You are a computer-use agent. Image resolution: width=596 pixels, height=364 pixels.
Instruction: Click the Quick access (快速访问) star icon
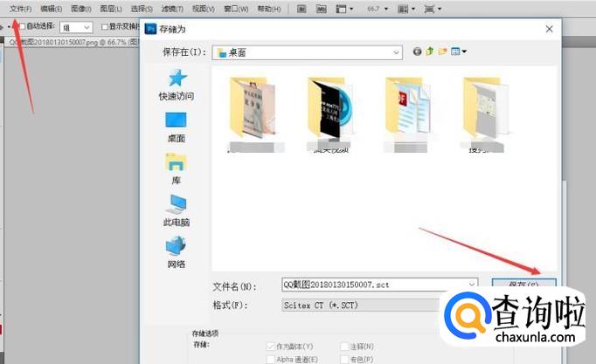coord(177,79)
